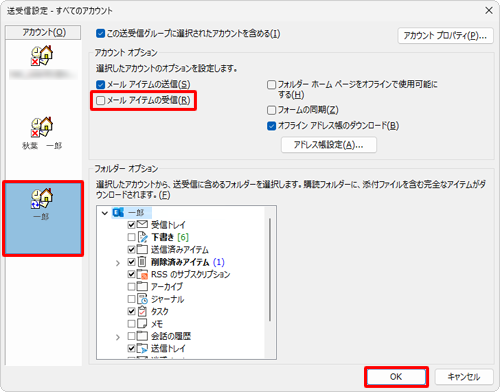
Task: Check the アーカイブ folder checkbox
Action: pyautogui.click(x=131, y=286)
